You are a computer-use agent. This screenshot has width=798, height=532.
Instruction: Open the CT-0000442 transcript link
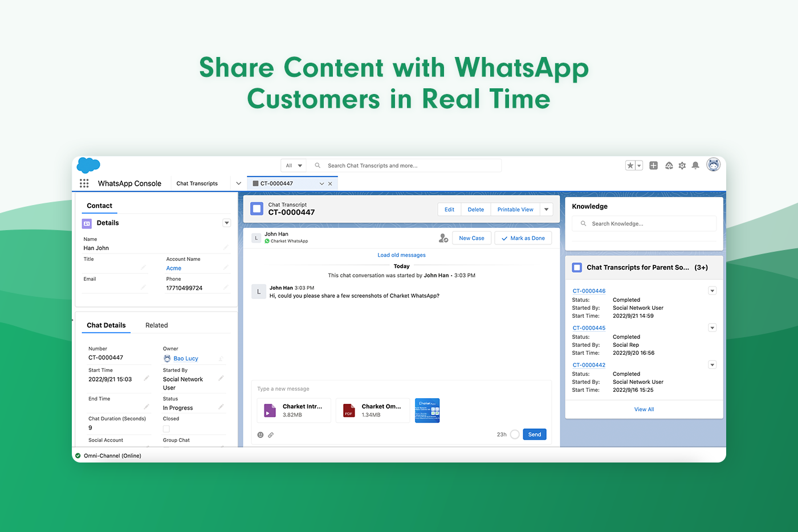point(589,365)
